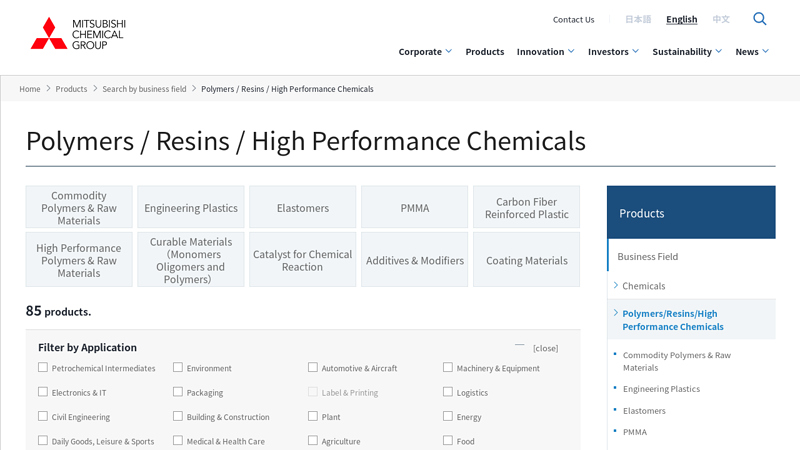
Task: Open sidebar Engineering Plastics link
Action: click(661, 389)
